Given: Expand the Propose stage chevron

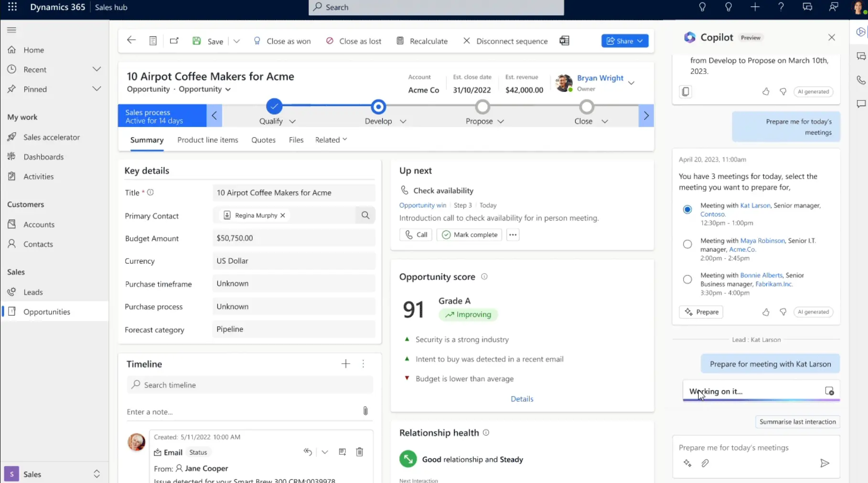Looking at the screenshot, I should [501, 121].
